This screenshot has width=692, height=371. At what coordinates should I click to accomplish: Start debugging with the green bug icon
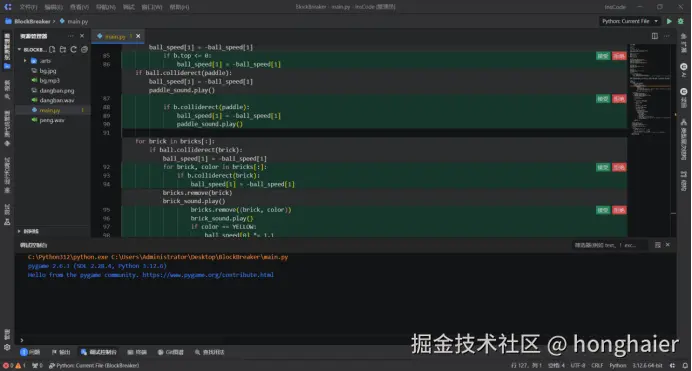pos(681,21)
